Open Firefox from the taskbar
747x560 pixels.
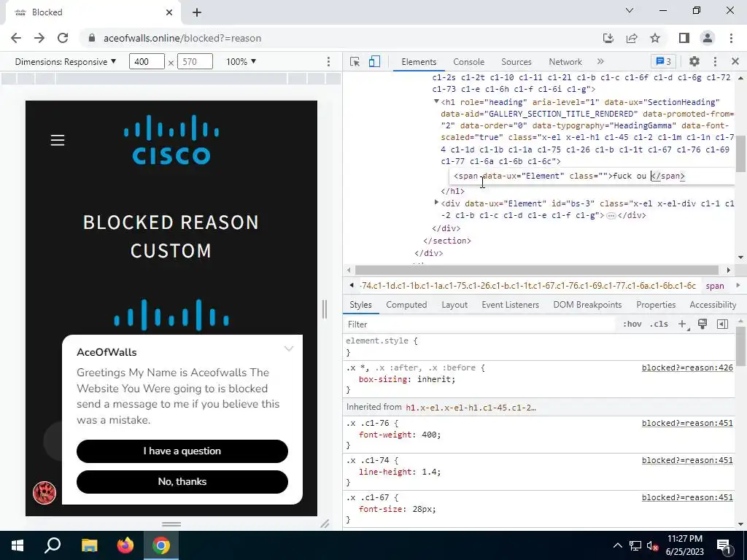tap(125, 545)
